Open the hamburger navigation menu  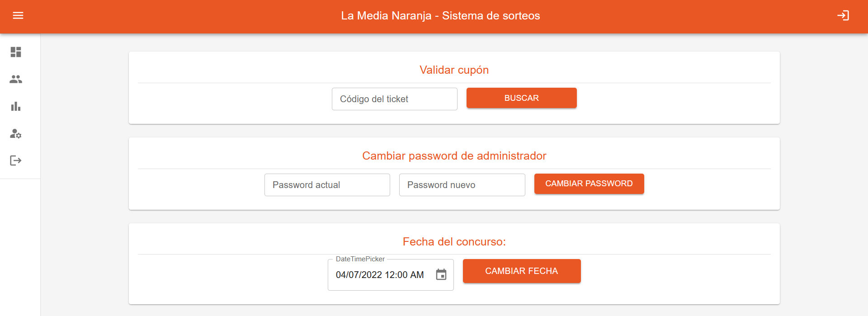pyautogui.click(x=18, y=16)
